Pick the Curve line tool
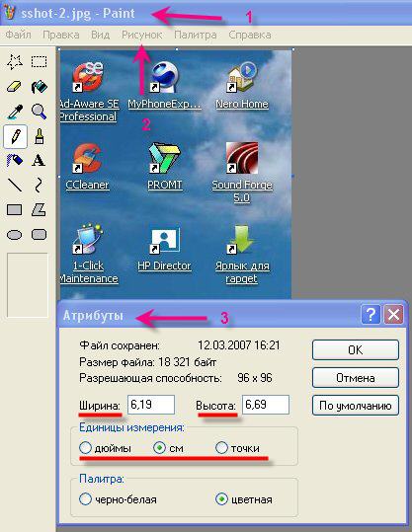412x532 pixels. [40, 186]
